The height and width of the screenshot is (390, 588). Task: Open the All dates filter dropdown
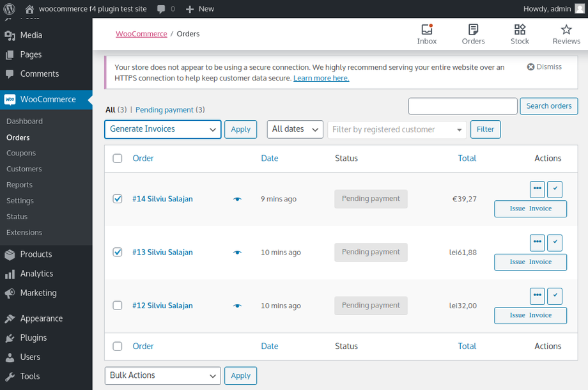[x=295, y=129]
